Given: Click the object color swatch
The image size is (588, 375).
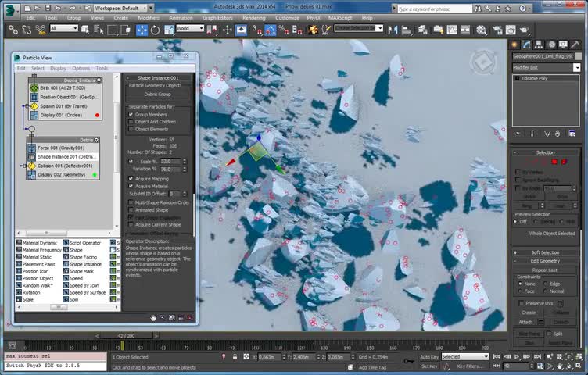Looking at the screenshot, I should tap(579, 56).
